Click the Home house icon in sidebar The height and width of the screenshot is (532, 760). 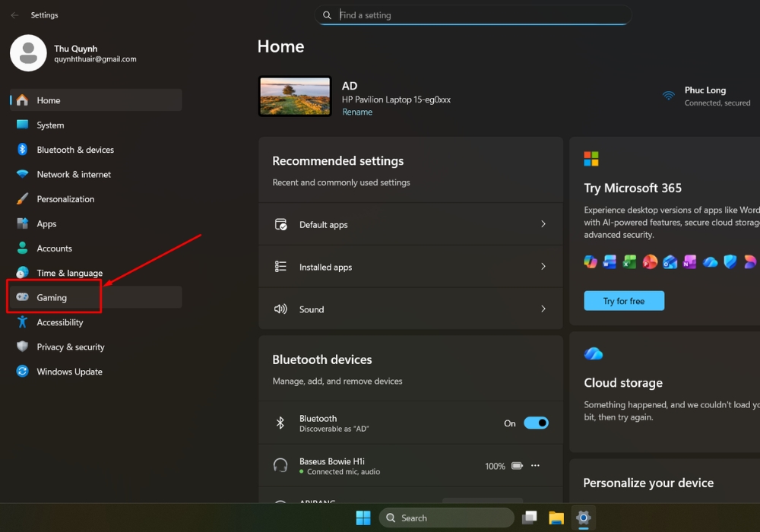click(x=22, y=100)
